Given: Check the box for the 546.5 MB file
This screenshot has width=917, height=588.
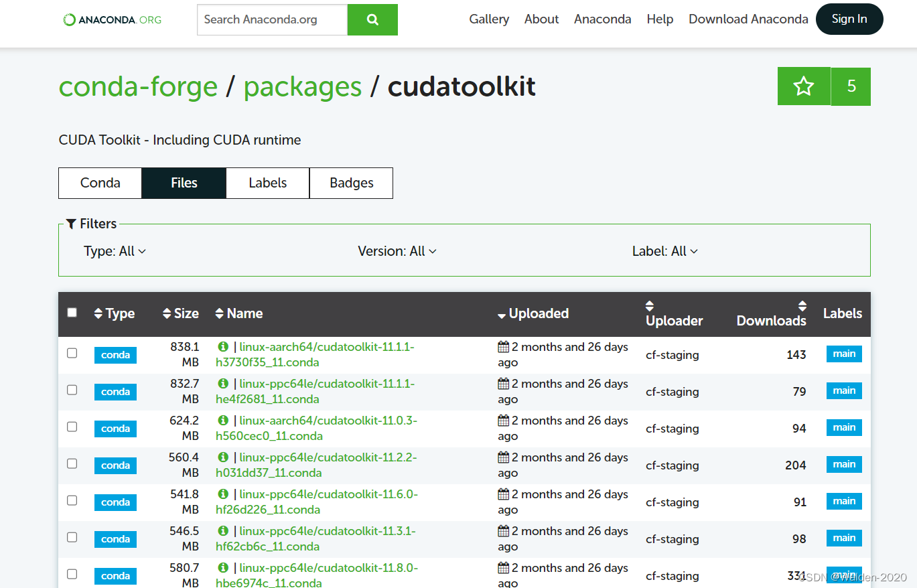Looking at the screenshot, I should click(72, 537).
